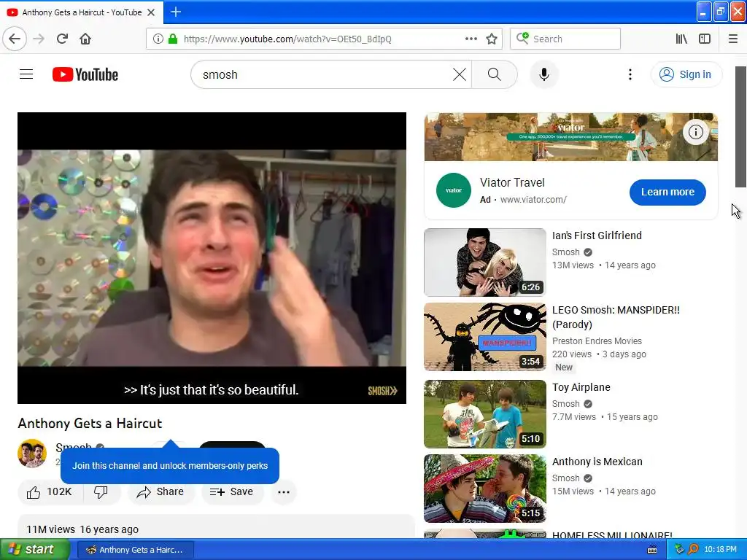Open page actions three-dot menu in address bar
This screenshot has height=560, width=747.
tap(471, 39)
